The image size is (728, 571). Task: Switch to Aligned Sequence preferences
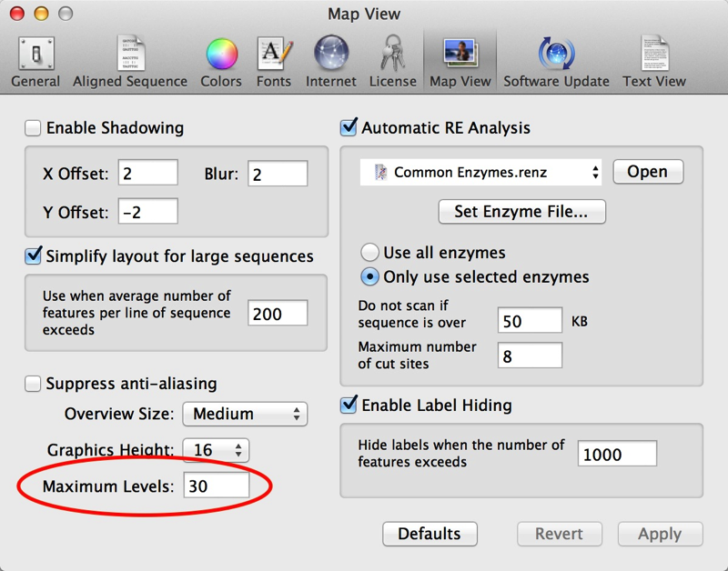click(129, 60)
